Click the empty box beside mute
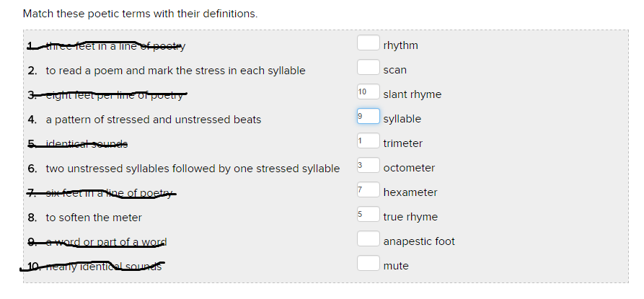 click(x=368, y=264)
